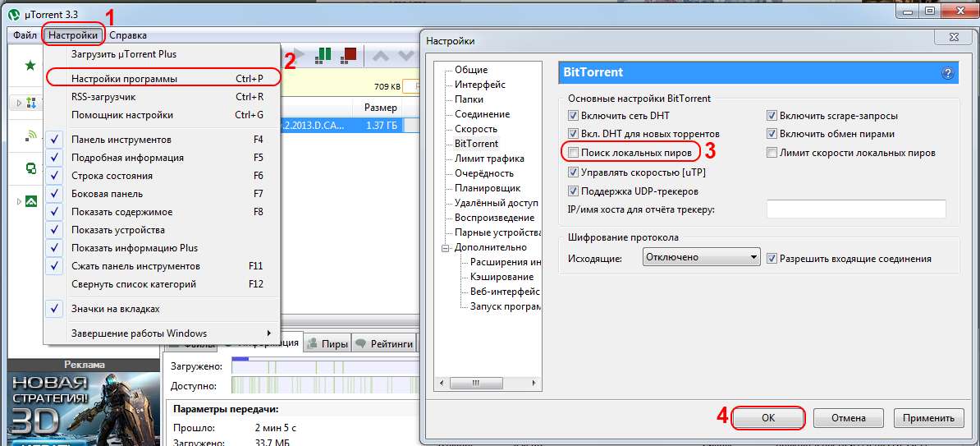This screenshot has height=446, width=980.
Task: Toggle 'Включить scrape-запросы' checkbox
Action: point(772,116)
